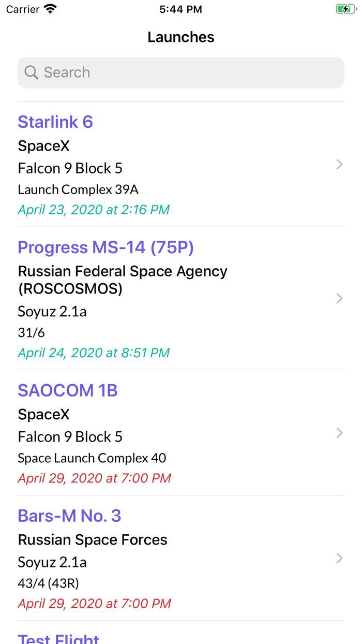Tap Space Launch Complex 40 text
The image size is (362, 644).
pos(92,458)
